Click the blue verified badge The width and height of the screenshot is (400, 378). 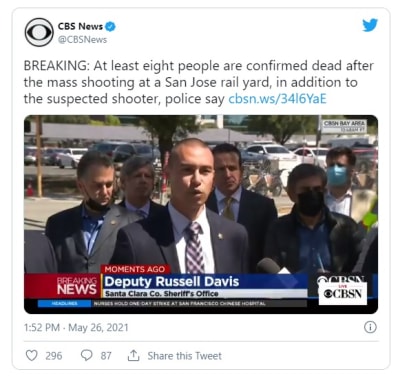[111, 26]
